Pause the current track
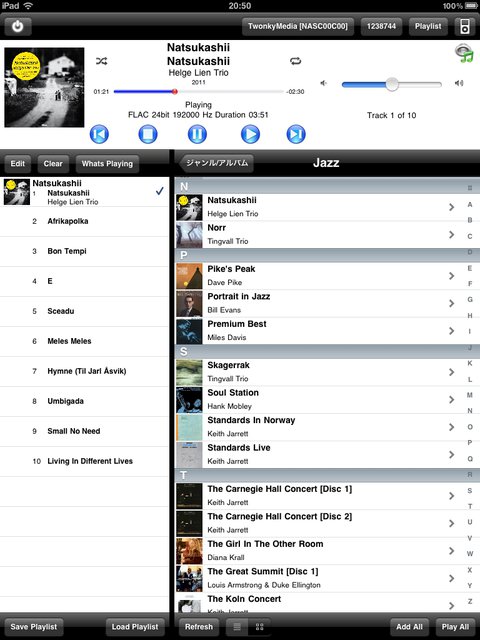 pos(197,134)
